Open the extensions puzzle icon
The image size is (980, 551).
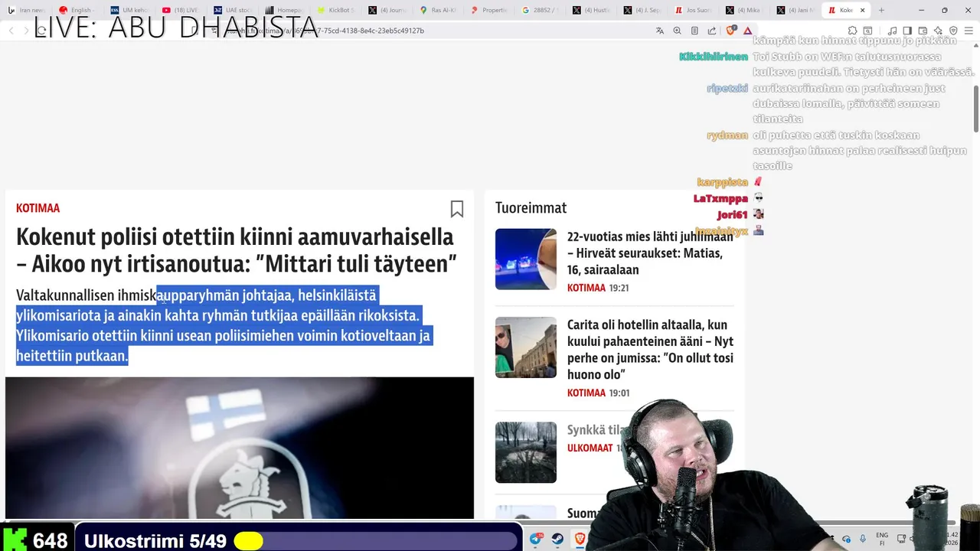852,31
